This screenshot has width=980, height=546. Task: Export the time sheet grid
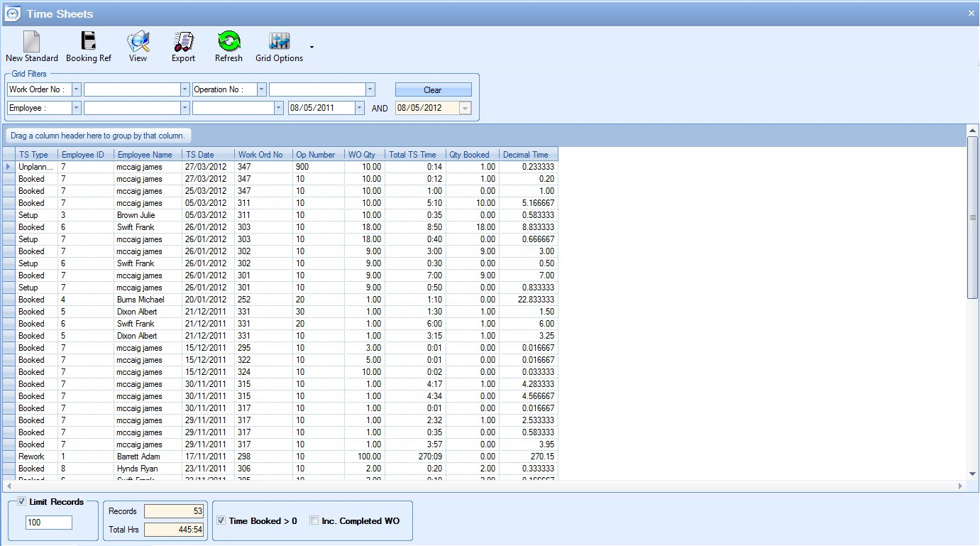(x=183, y=42)
